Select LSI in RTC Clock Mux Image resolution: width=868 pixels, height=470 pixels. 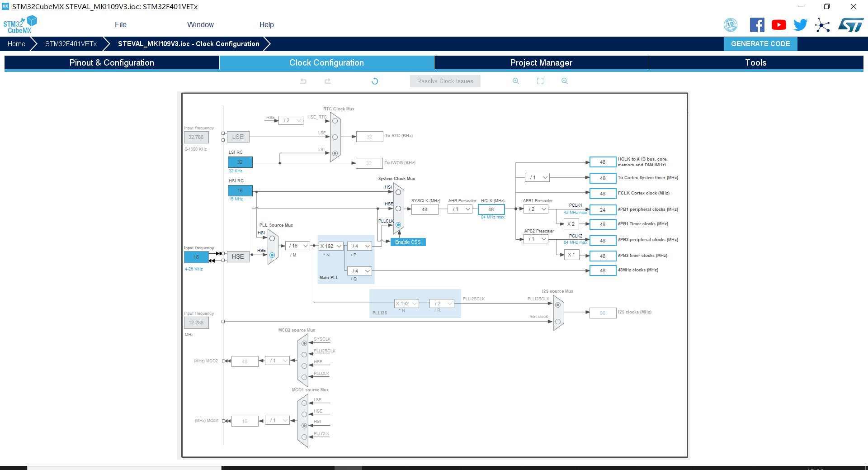(335, 153)
